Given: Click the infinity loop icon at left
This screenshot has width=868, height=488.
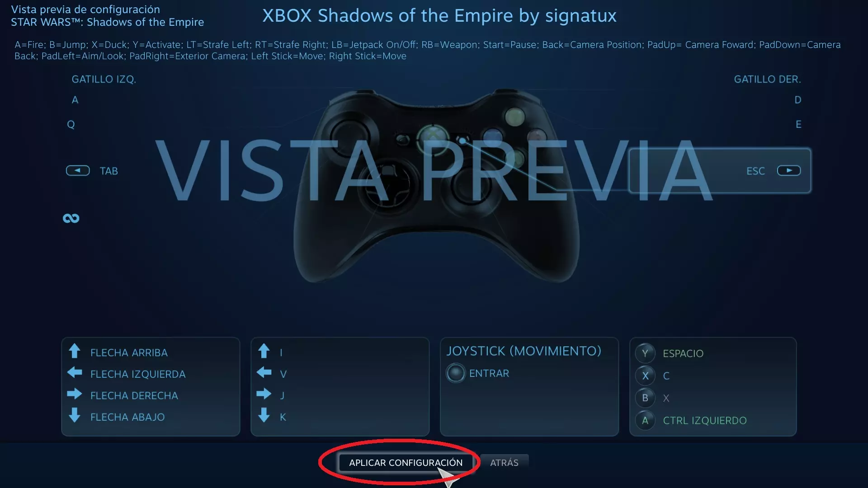Looking at the screenshot, I should pos(71,219).
